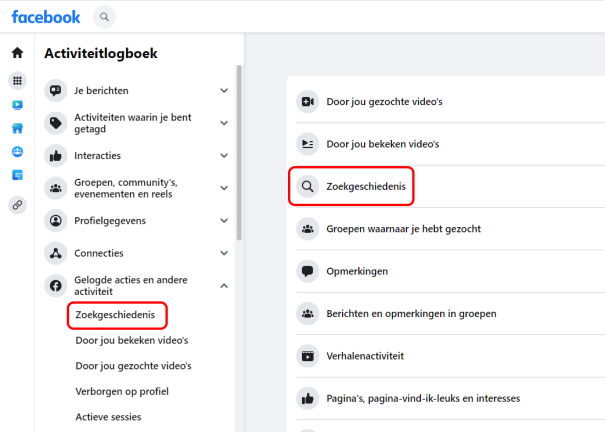
Task: Click the Facebook logo
Action: click(x=46, y=17)
